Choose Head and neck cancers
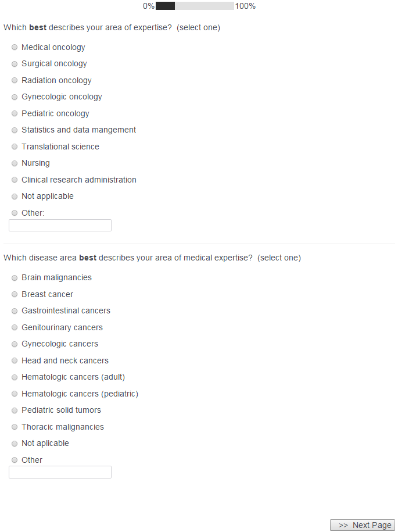The image size is (398, 532). (15, 361)
